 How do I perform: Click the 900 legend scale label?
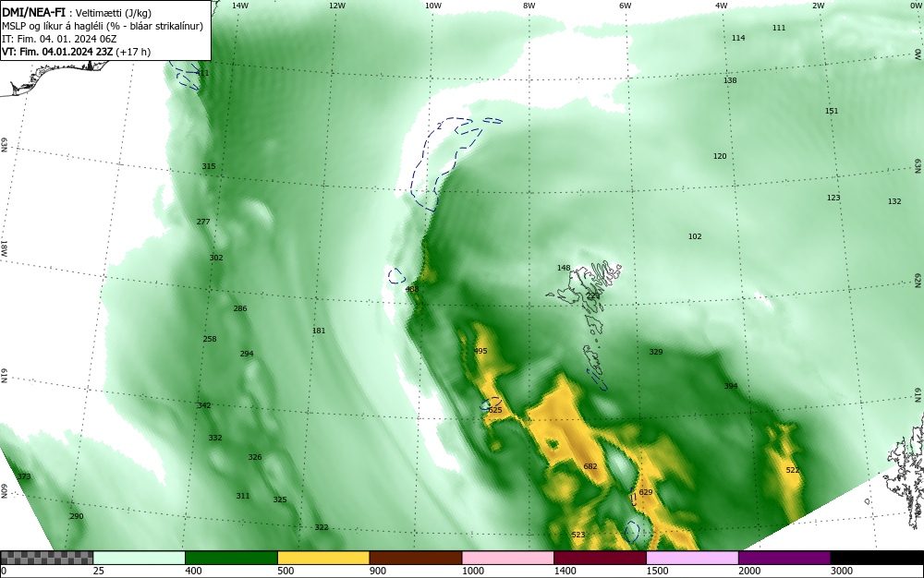(378, 571)
